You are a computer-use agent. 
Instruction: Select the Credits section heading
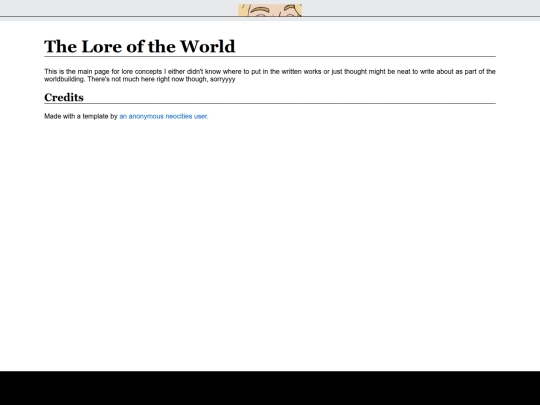(x=64, y=97)
